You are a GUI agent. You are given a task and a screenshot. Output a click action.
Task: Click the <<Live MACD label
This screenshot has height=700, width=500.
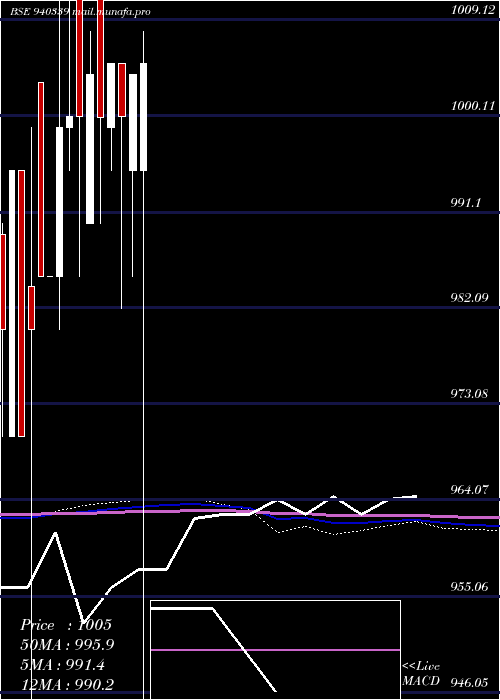pos(421,674)
